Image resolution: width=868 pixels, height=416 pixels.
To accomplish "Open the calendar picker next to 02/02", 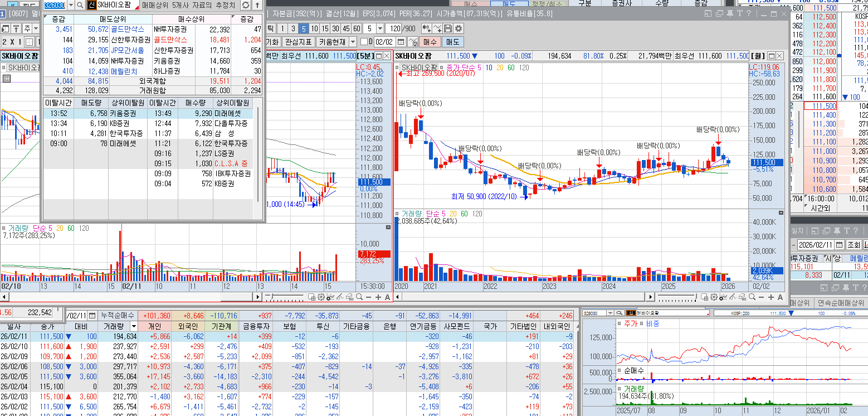I will click(x=400, y=42).
